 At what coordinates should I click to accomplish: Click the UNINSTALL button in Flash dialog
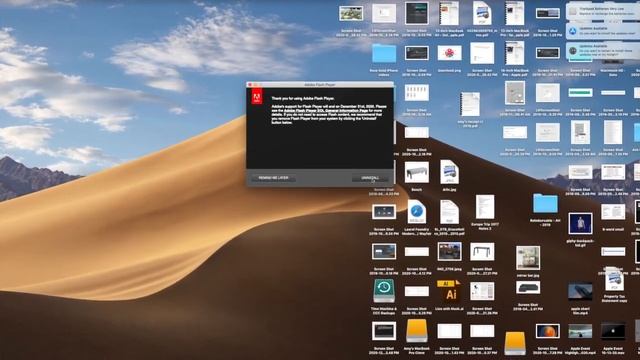click(x=370, y=178)
